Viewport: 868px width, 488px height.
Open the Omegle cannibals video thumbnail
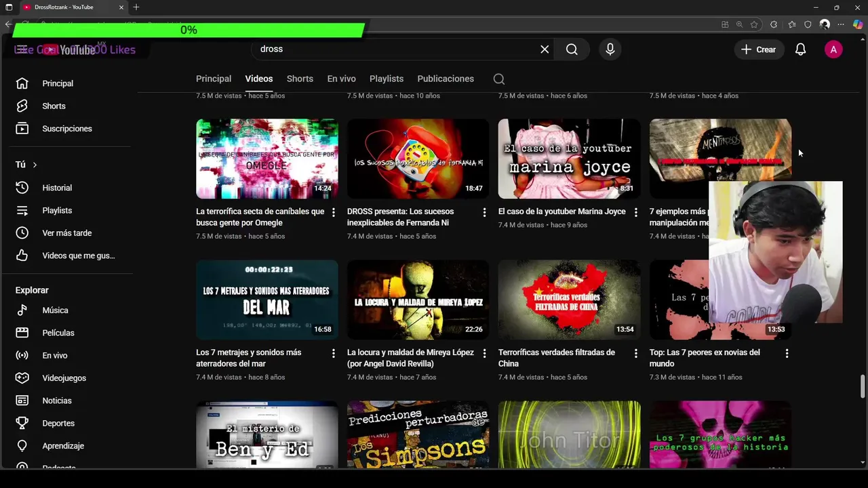coord(267,159)
